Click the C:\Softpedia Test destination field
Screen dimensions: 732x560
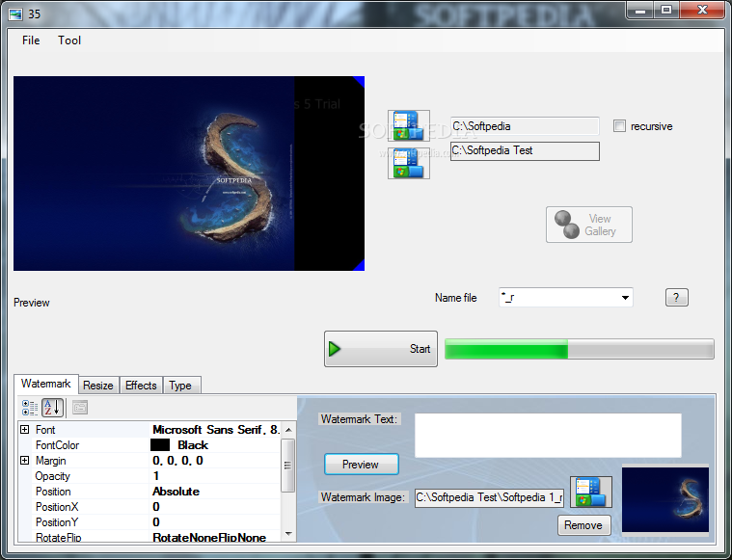point(525,151)
